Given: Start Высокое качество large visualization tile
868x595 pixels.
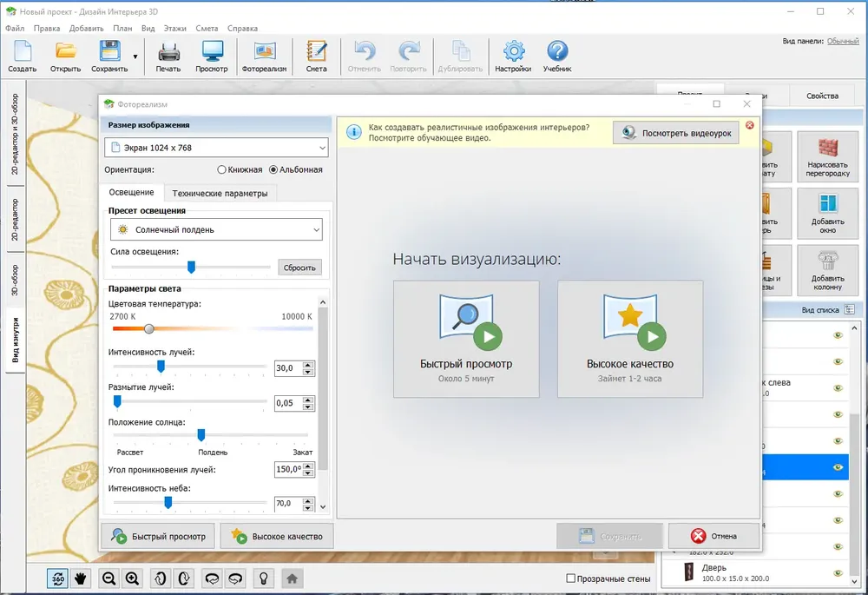Looking at the screenshot, I should coord(630,339).
